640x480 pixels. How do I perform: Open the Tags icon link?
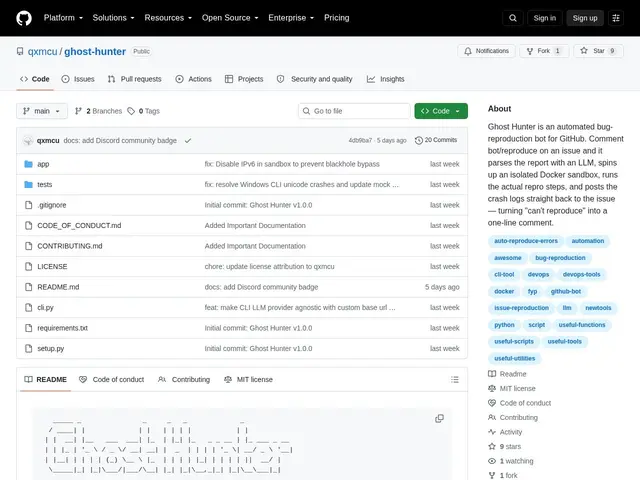[131, 111]
